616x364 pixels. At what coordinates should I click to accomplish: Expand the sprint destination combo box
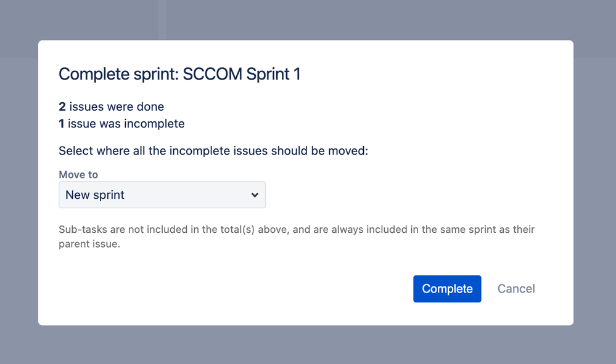162,195
